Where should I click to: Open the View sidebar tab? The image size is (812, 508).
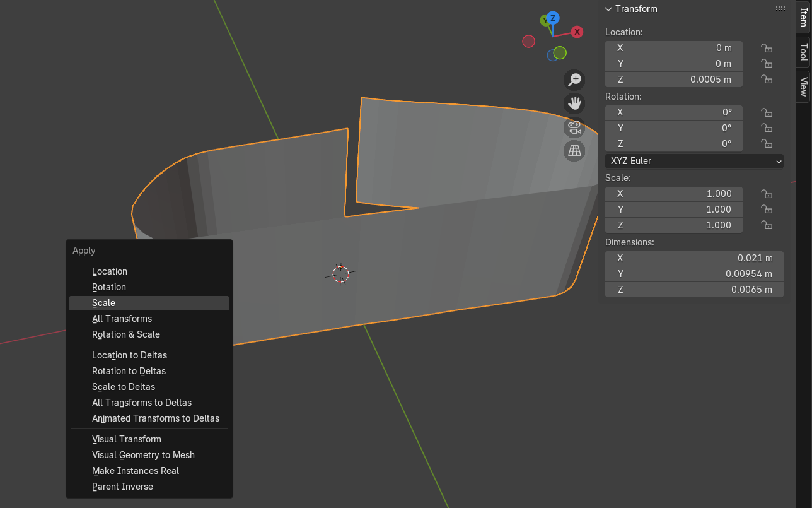click(803, 86)
